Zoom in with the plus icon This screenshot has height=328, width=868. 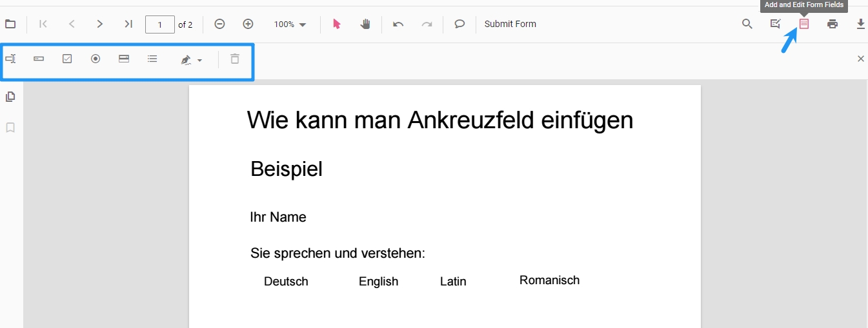[248, 24]
